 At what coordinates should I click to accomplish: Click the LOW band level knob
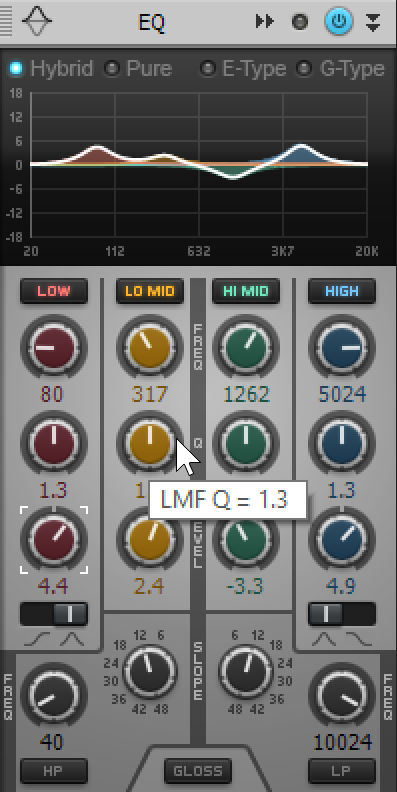(54, 539)
